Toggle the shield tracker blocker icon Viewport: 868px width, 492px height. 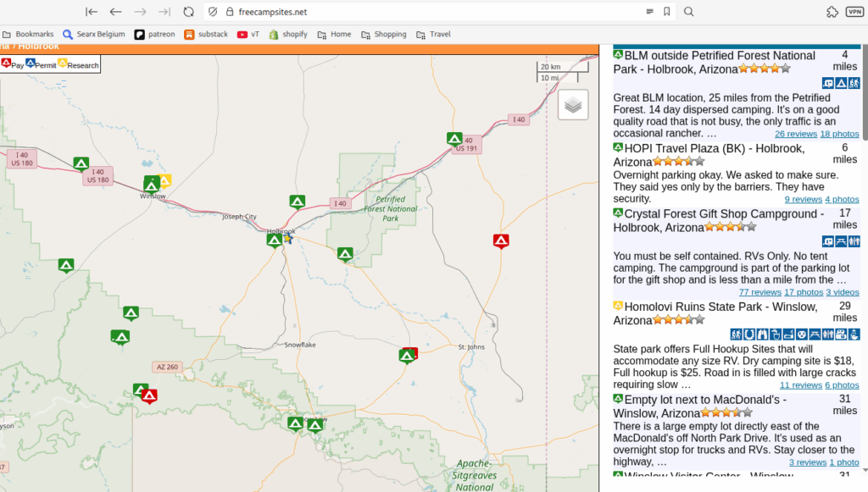tap(213, 12)
